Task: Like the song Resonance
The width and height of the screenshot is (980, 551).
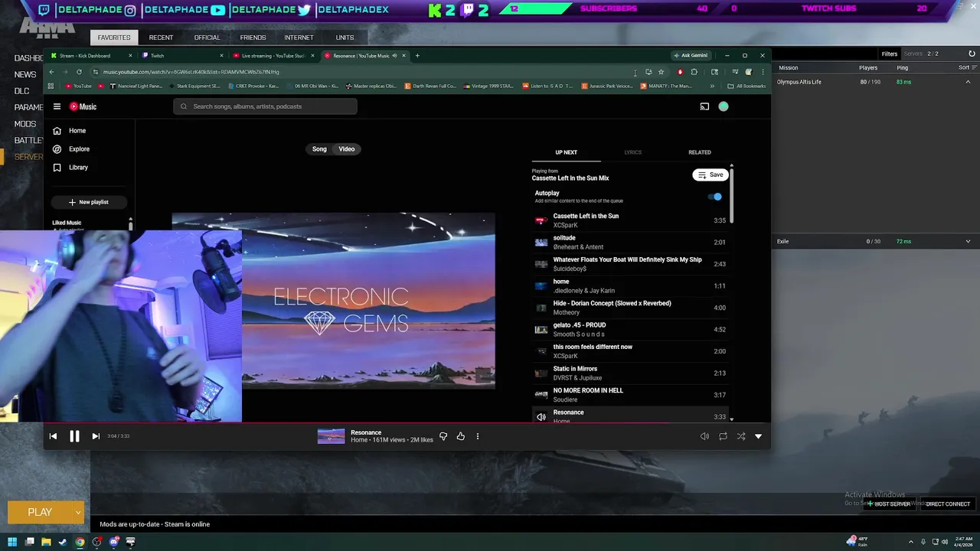Action: [x=461, y=436]
